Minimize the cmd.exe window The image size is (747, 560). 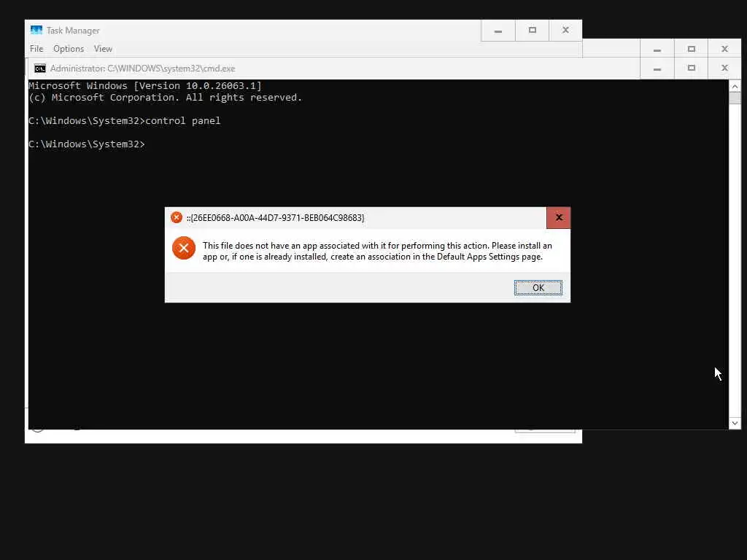coord(657,69)
